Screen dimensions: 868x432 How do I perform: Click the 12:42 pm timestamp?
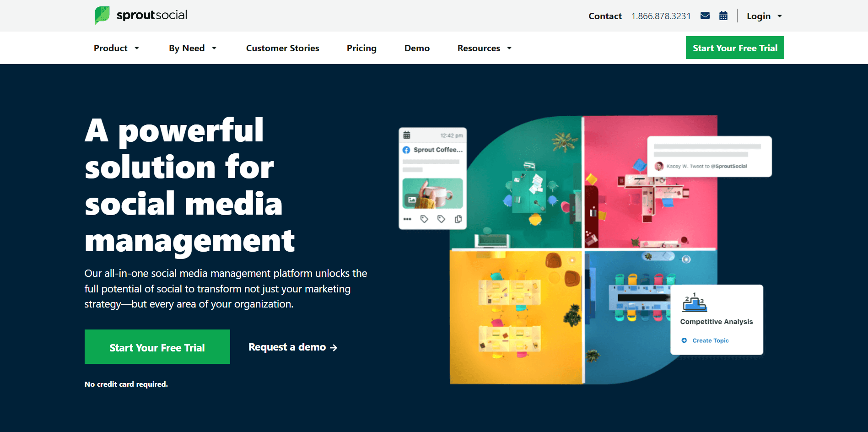tap(452, 135)
